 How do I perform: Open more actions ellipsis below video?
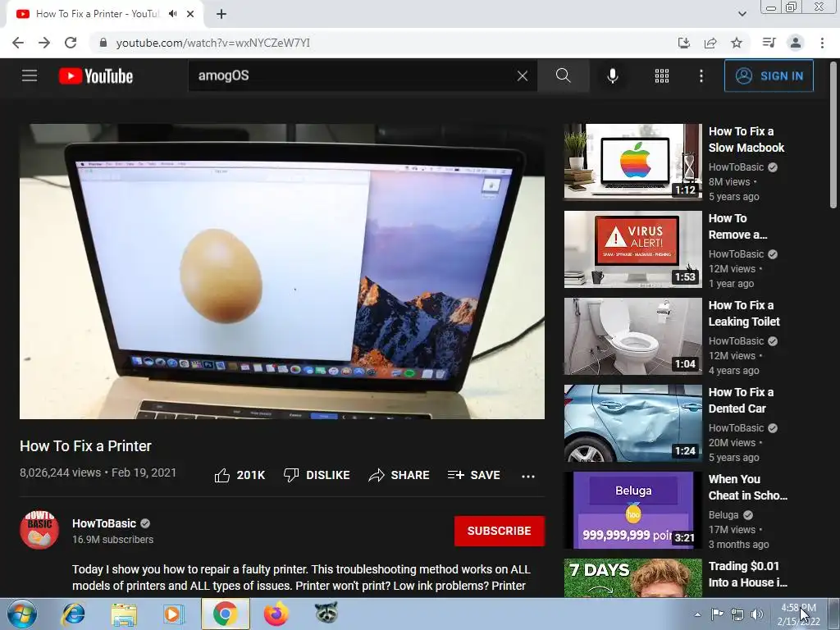click(x=528, y=476)
